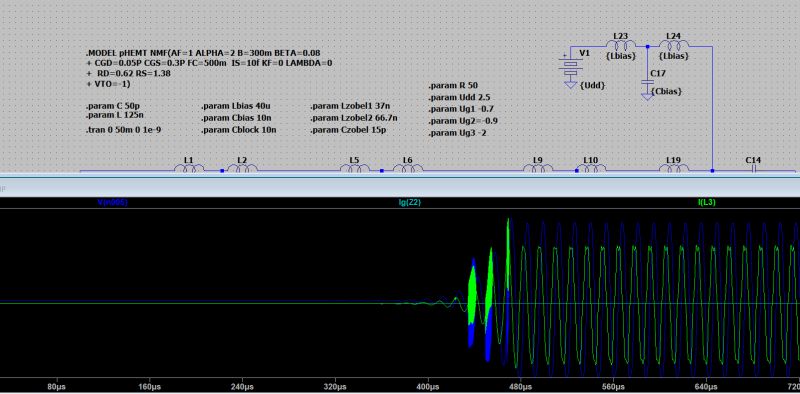Click the junction node between L9 and L10
Screen dimensions: 800x394
click(x=577, y=171)
